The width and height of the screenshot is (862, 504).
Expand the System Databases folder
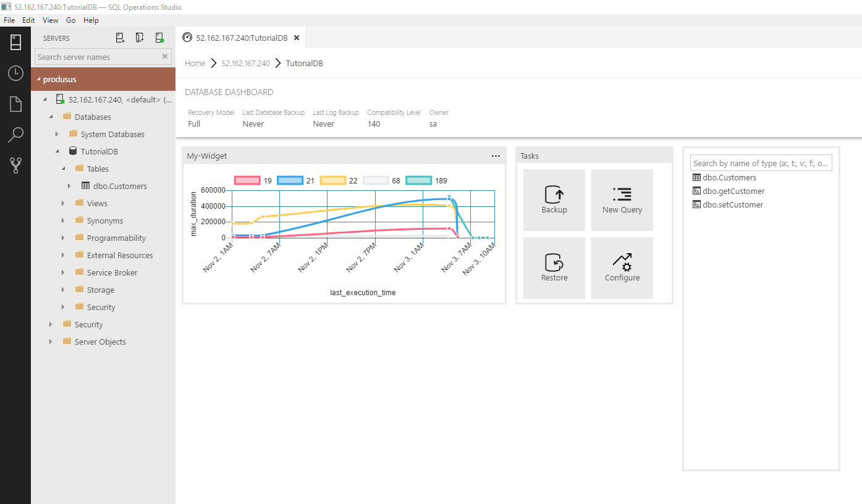pos(57,134)
